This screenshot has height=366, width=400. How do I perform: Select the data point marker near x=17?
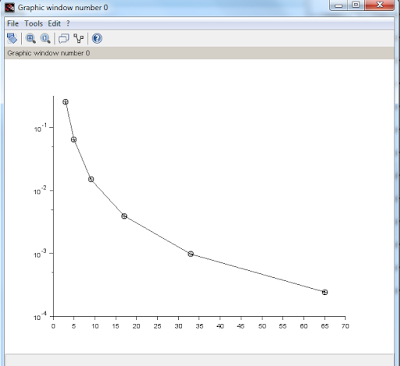pos(124,216)
